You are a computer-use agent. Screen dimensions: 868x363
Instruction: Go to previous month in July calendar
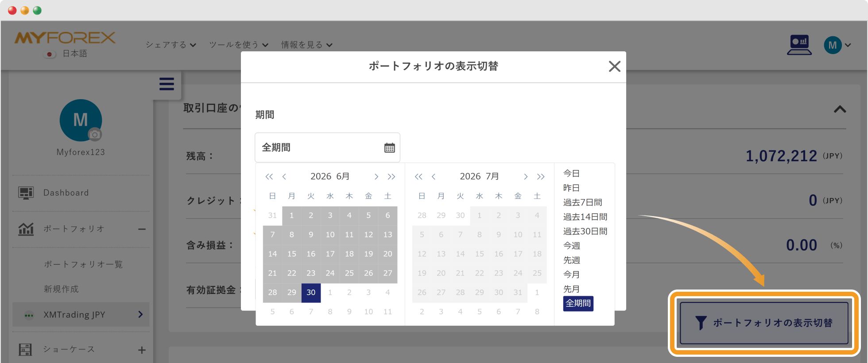[x=434, y=177]
